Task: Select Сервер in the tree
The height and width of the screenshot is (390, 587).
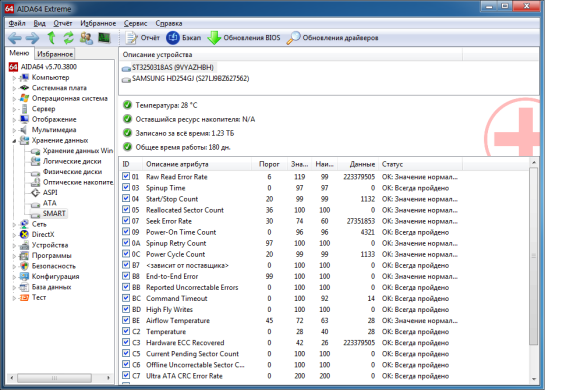Action: tap(43, 109)
